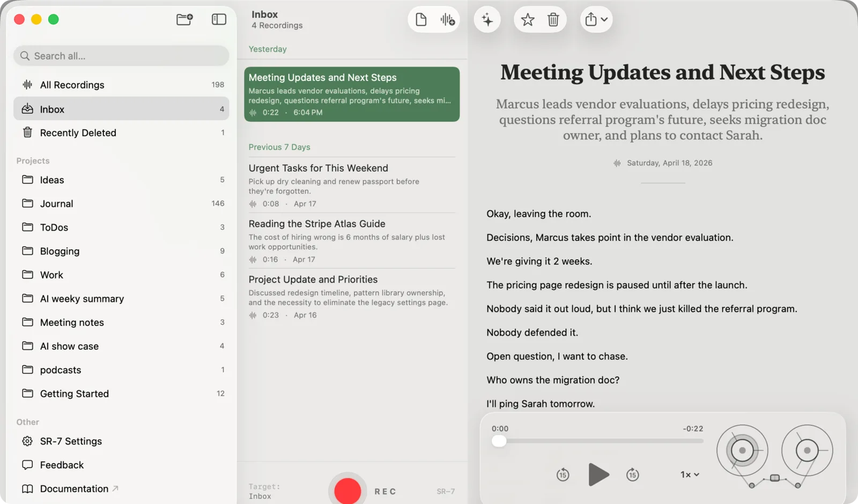Open the Getting Started folder
This screenshot has height=504, width=858.
121,394
